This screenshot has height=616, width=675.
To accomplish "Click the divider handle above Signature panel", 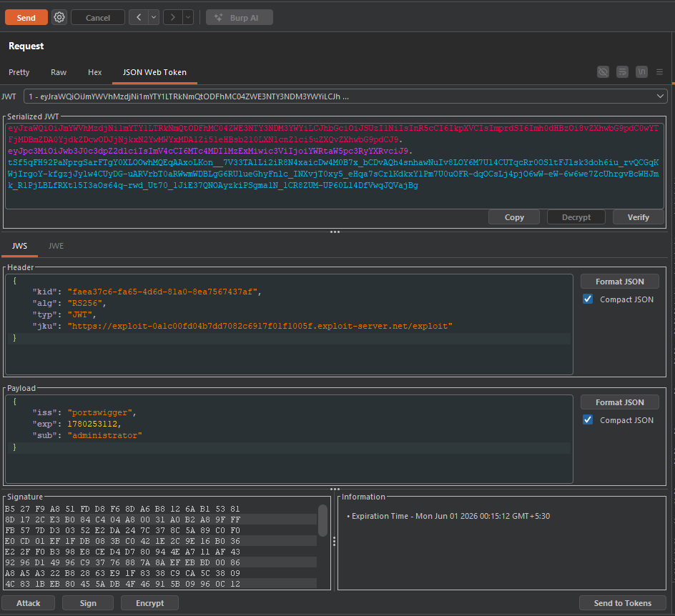I will [335, 489].
